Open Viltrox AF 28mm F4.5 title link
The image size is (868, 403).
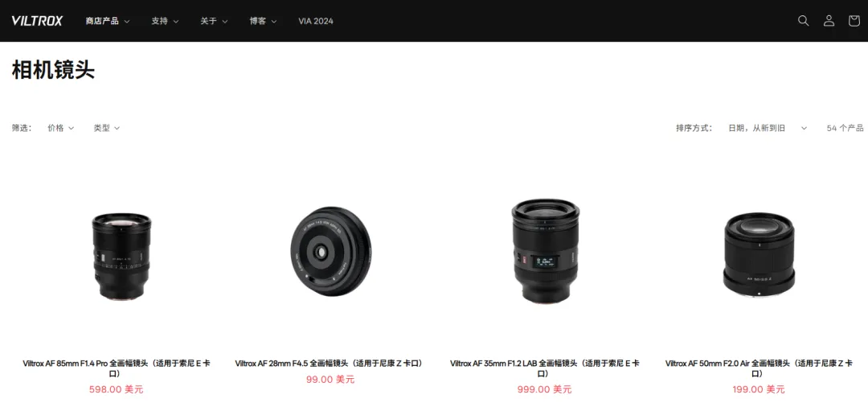tap(330, 364)
